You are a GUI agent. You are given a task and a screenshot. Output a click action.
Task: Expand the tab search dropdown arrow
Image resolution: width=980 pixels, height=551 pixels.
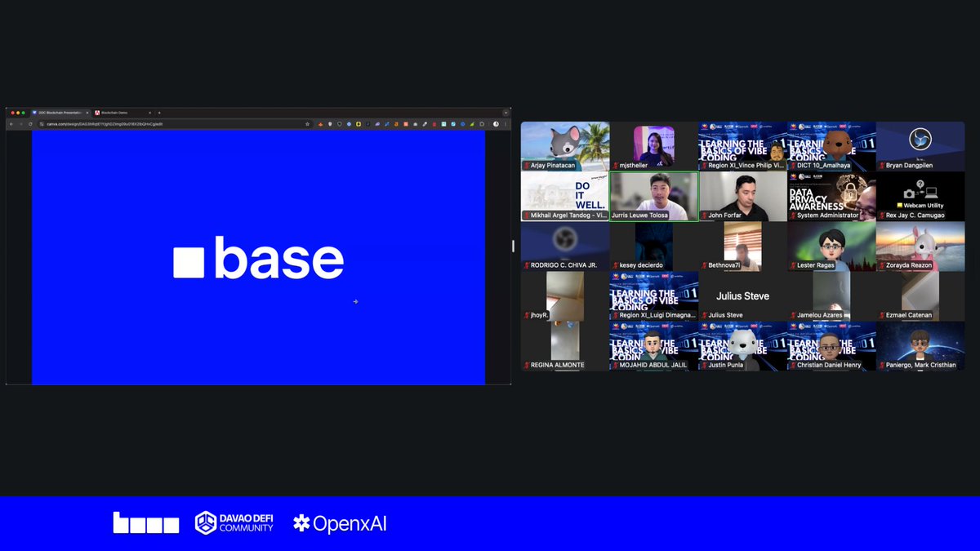(506, 112)
